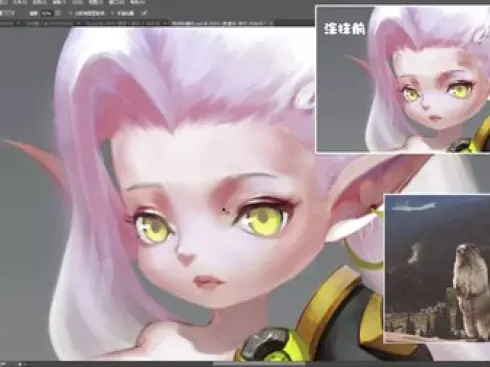
Task: Click the horizontal scrollbar thumb below canvas
Action: tap(258, 363)
